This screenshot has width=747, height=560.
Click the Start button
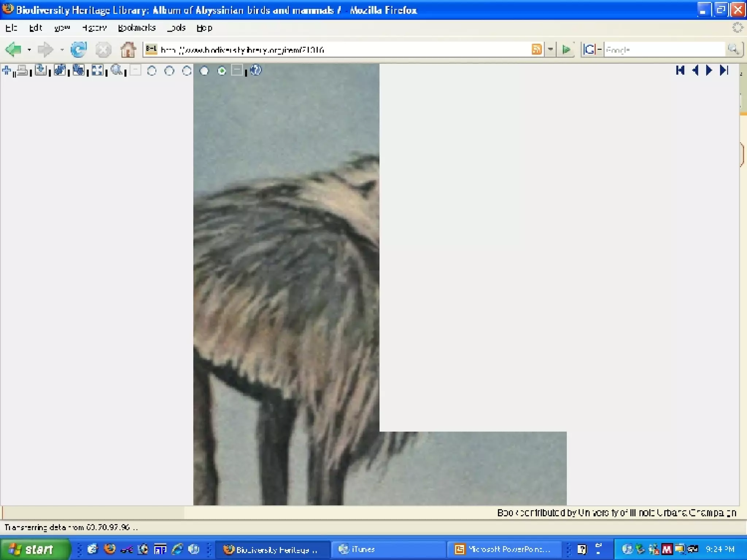tap(34, 549)
